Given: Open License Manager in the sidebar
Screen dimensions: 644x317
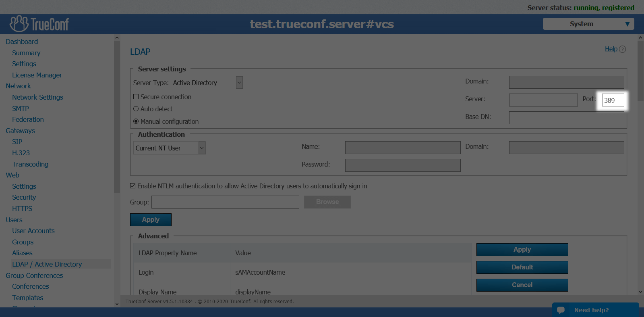Looking at the screenshot, I should [x=37, y=75].
